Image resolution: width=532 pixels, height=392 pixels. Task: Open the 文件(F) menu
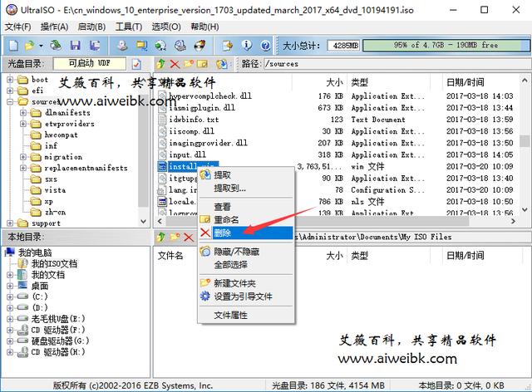point(18,27)
